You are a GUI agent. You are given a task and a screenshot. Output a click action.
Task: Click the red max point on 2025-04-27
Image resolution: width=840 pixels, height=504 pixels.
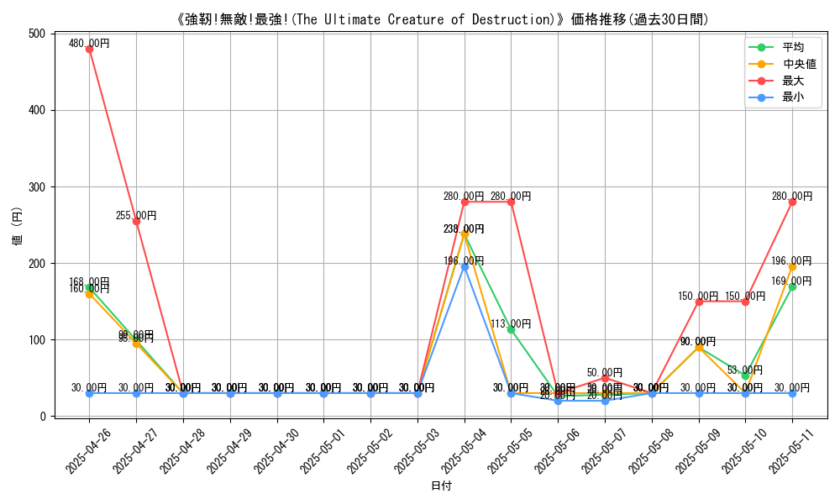[137, 221]
